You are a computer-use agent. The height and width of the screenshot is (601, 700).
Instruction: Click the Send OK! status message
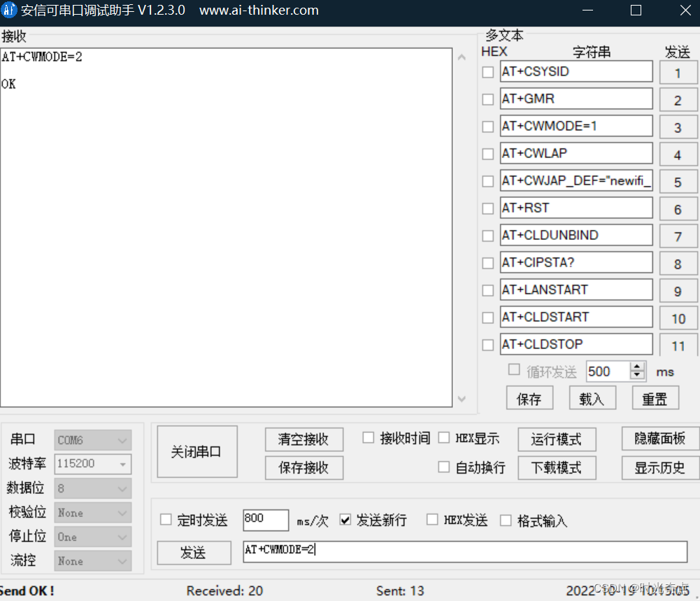27,591
